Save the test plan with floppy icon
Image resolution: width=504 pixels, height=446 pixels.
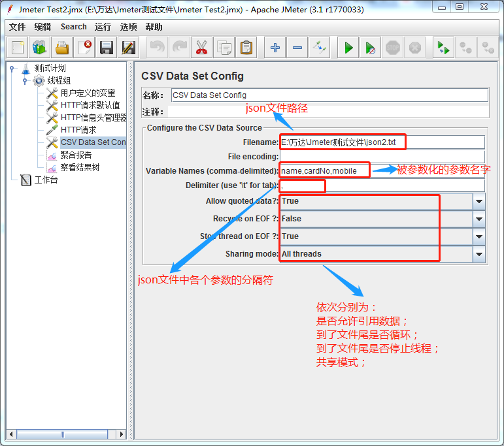(x=106, y=48)
